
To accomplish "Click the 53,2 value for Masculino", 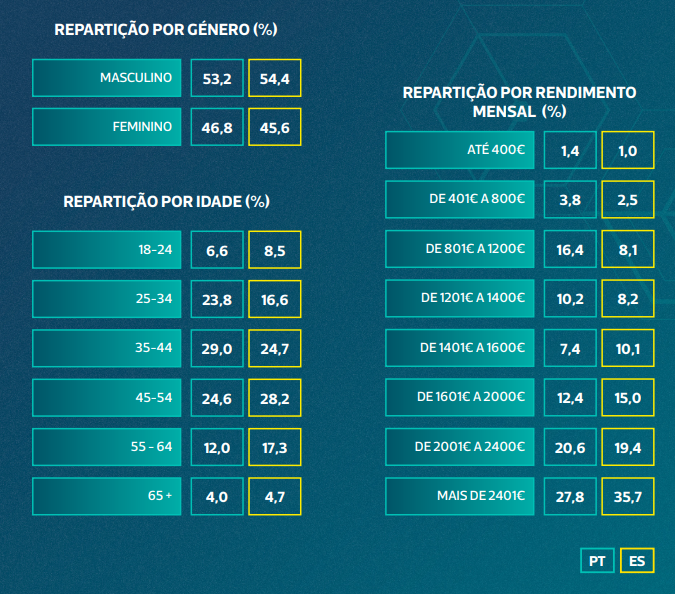I will [x=217, y=78].
